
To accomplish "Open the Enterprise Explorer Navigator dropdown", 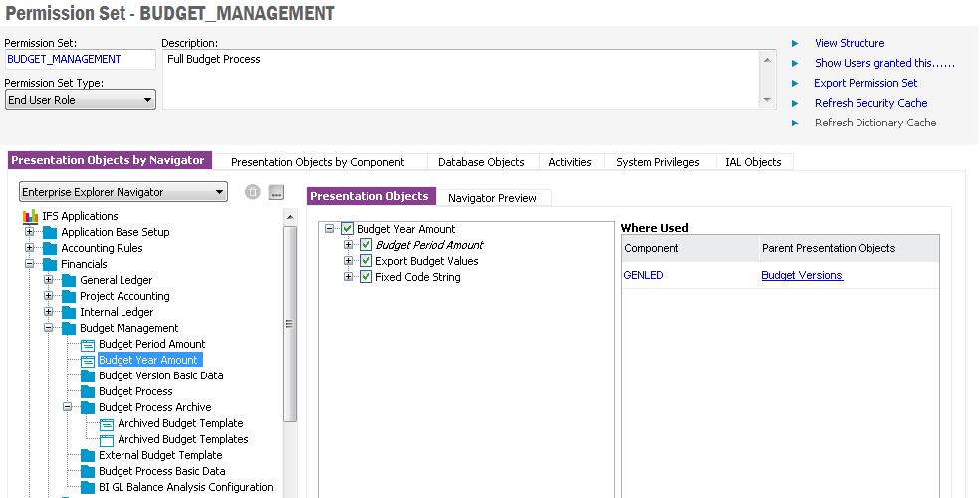I will [123, 192].
